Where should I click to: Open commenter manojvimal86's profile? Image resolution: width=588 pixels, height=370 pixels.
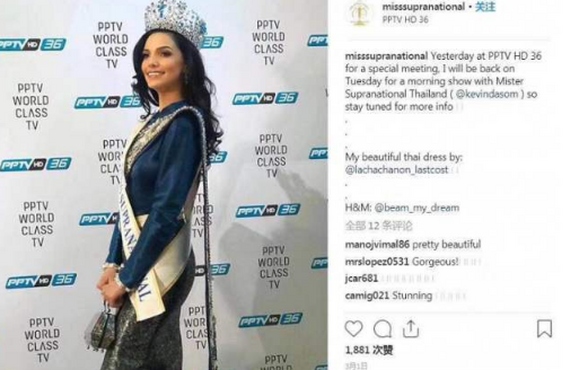tap(377, 244)
